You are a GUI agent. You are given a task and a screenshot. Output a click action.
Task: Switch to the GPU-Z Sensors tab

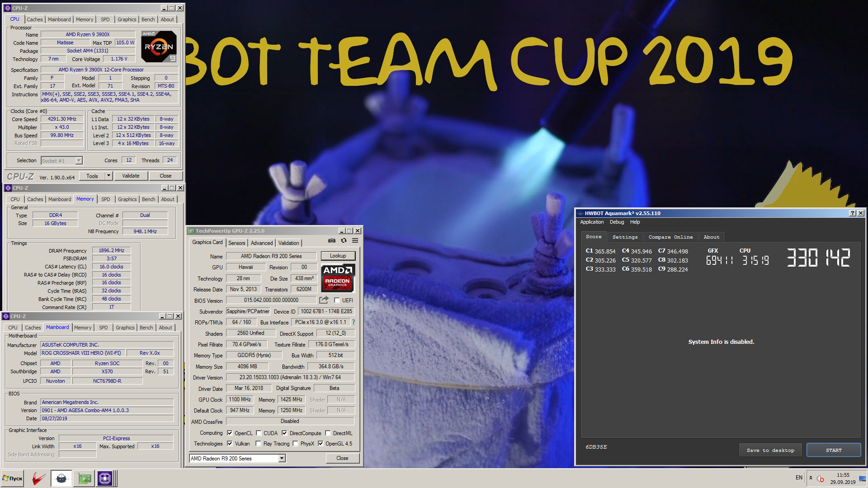pyautogui.click(x=236, y=243)
